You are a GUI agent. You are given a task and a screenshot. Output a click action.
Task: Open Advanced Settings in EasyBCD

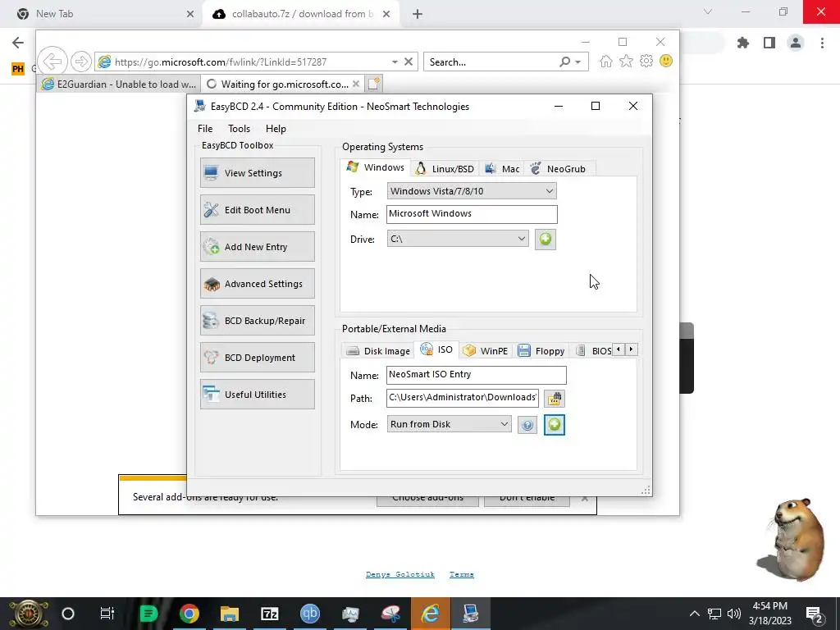point(257,283)
